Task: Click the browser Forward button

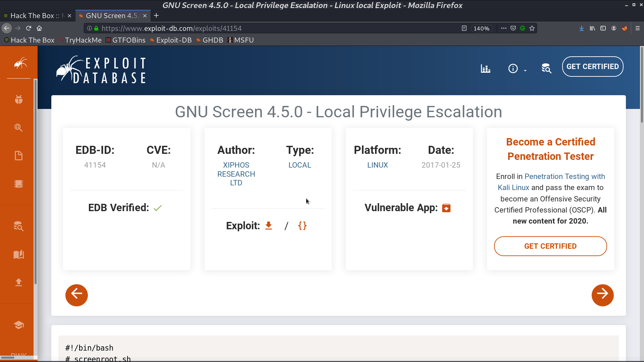Action: click(x=18, y=28)
